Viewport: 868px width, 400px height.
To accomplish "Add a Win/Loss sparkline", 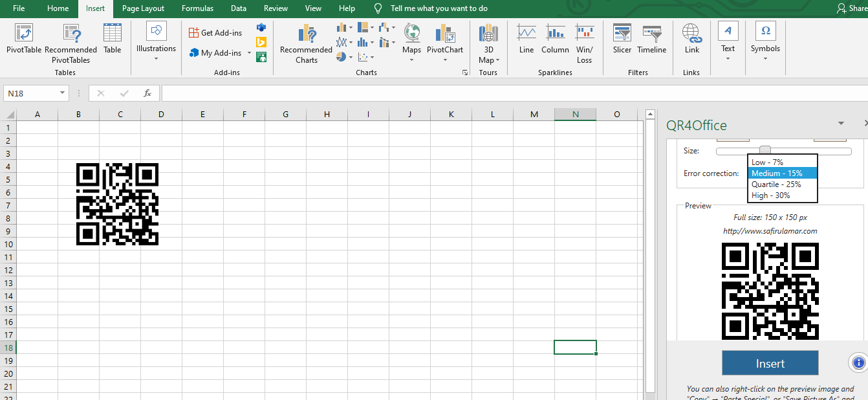I will (x=584, y=43).
